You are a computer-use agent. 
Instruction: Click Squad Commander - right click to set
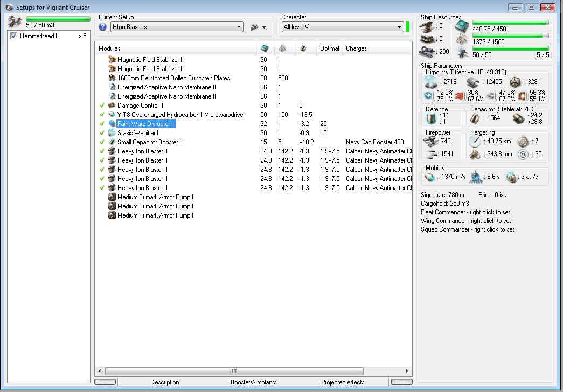coord(468,229)
